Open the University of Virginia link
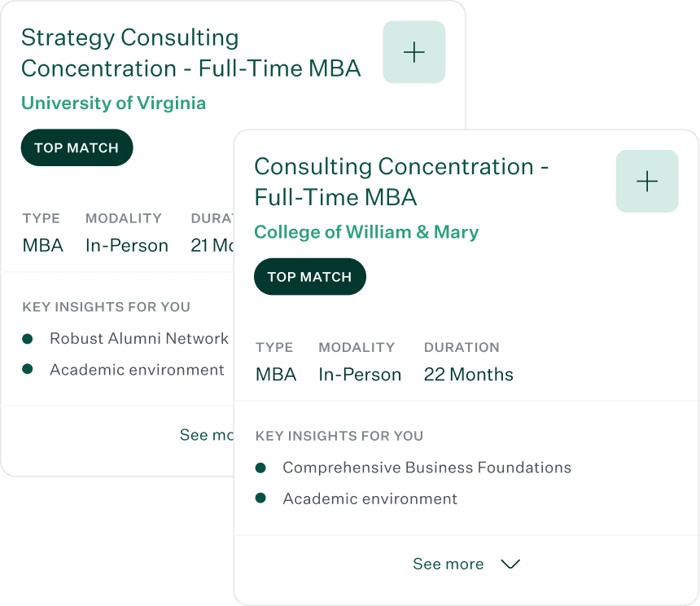The width and height of the screenshot is (700, 606). [113, 103]
